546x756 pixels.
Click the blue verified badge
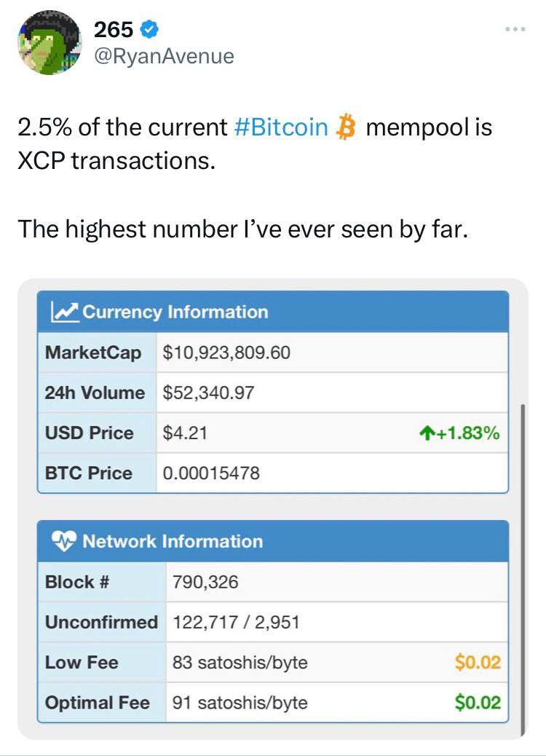(149, 29)
